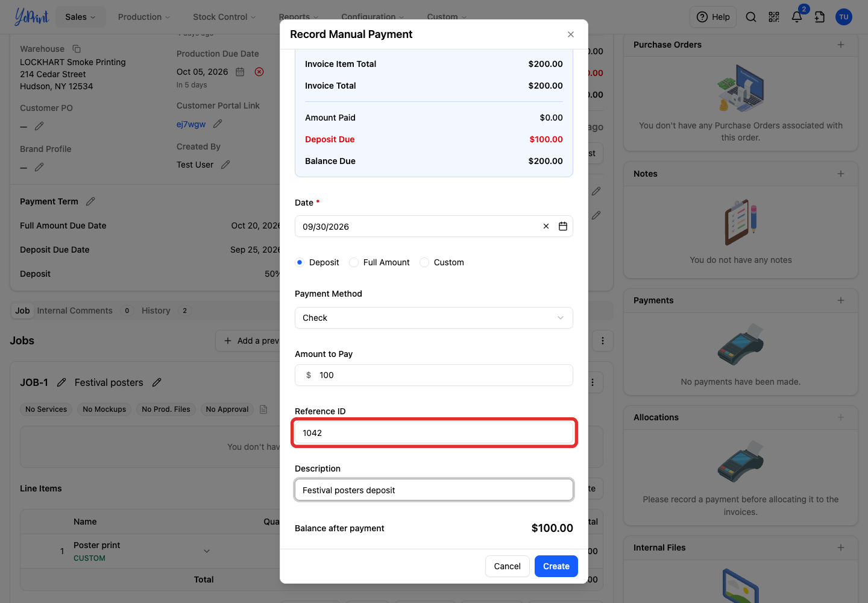868x603 pixels.
Task: Close the Record Manual Payment dialog
Action: click(571, 34)
